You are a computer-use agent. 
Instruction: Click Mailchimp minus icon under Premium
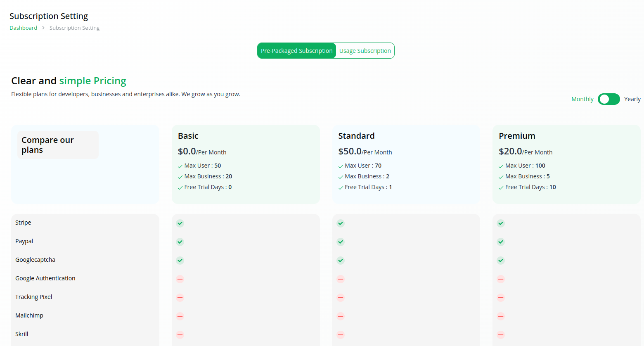pyautogui.click(x=501, y=316)
